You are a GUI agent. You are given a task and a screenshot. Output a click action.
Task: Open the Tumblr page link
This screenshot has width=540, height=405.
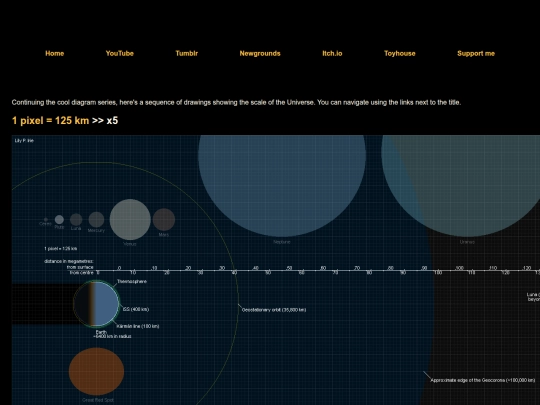(187, 53)
